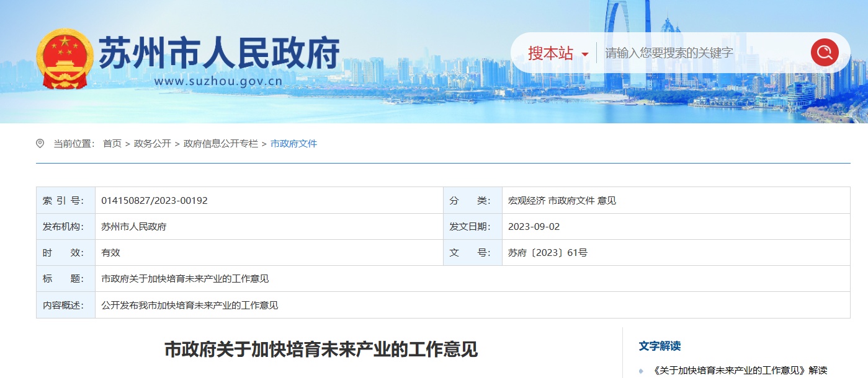
Task: Click document number 苏府〔2023〕61号
Action: [x=547, y=253]
